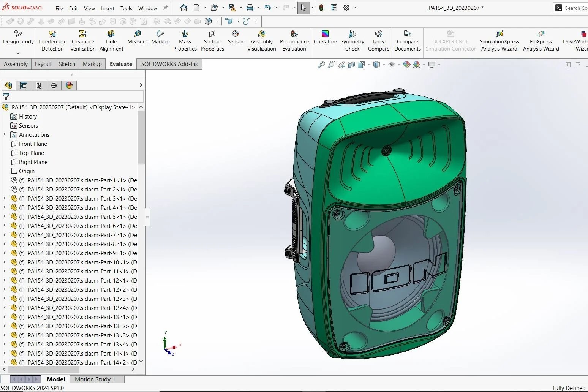The image size is (588, 392).
Task: Open the Insert menu
Action: tap(107, 8)
